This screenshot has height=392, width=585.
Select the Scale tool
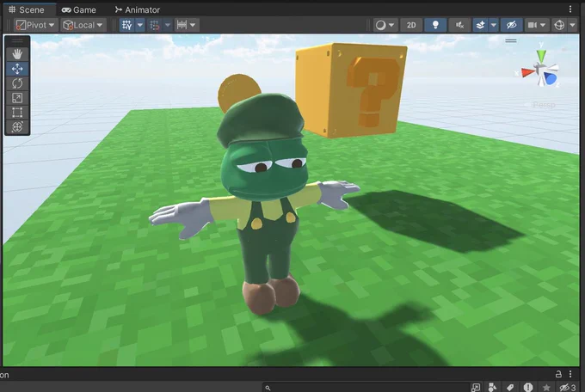click(17, 98)
